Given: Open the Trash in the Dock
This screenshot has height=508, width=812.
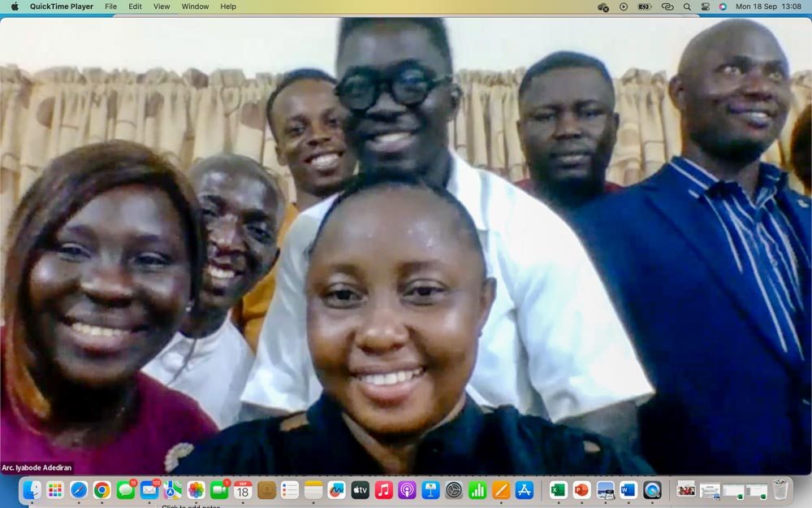Looking at the screenshot, I should (x=780, y=490).
